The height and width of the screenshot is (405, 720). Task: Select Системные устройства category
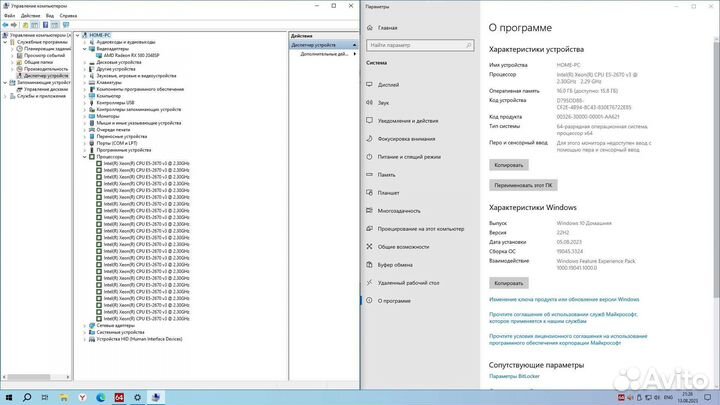pyautogui.click(x=120, y=332)
